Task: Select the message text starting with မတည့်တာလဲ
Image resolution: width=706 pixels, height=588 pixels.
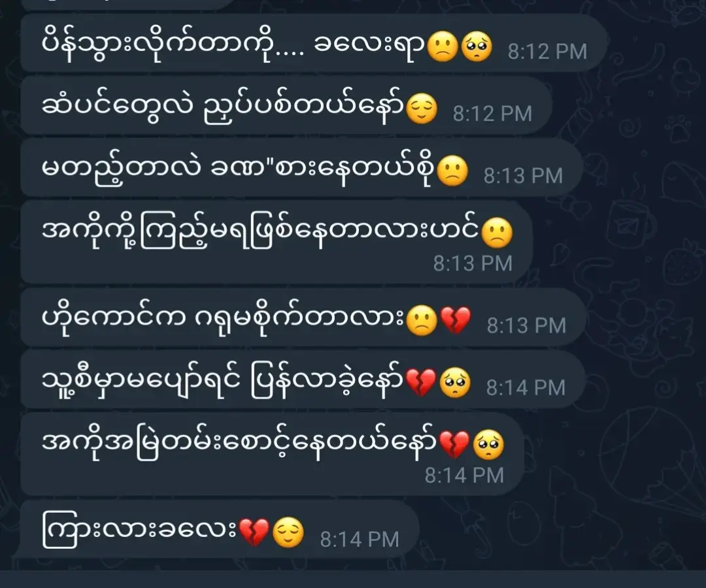Action: pyautogui.click(x=238, y=171)
